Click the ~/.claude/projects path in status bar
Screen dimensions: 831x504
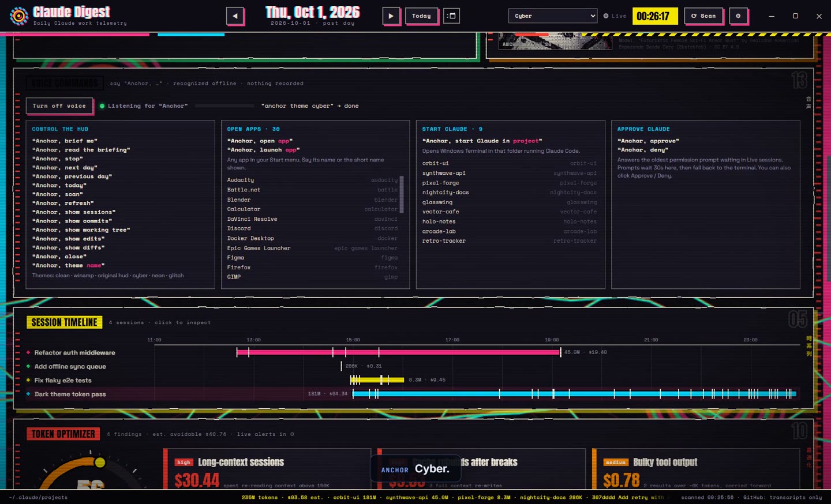pyautogui.click(x=39, y=497)
